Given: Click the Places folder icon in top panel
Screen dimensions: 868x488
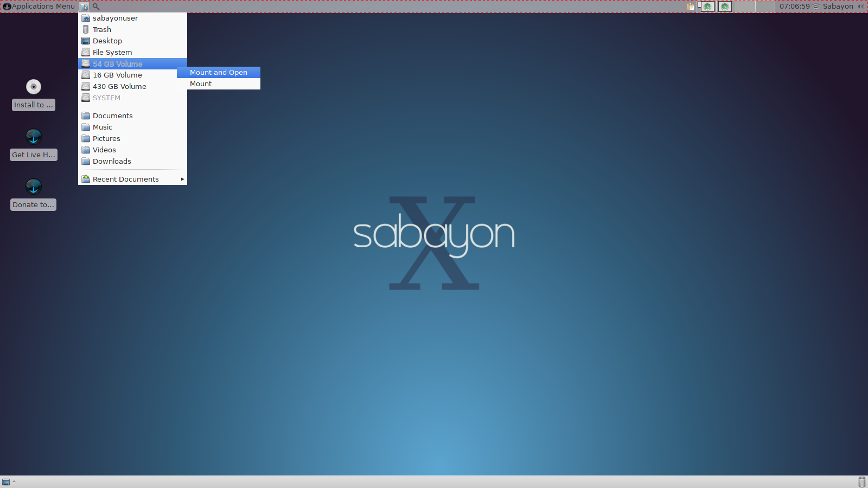Looking at the screenshot, I should [x=84, y=7].
